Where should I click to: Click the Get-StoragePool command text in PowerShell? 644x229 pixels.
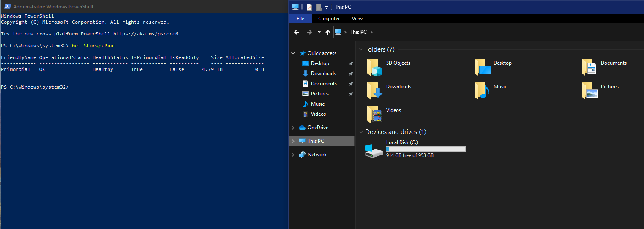(94, 46)
